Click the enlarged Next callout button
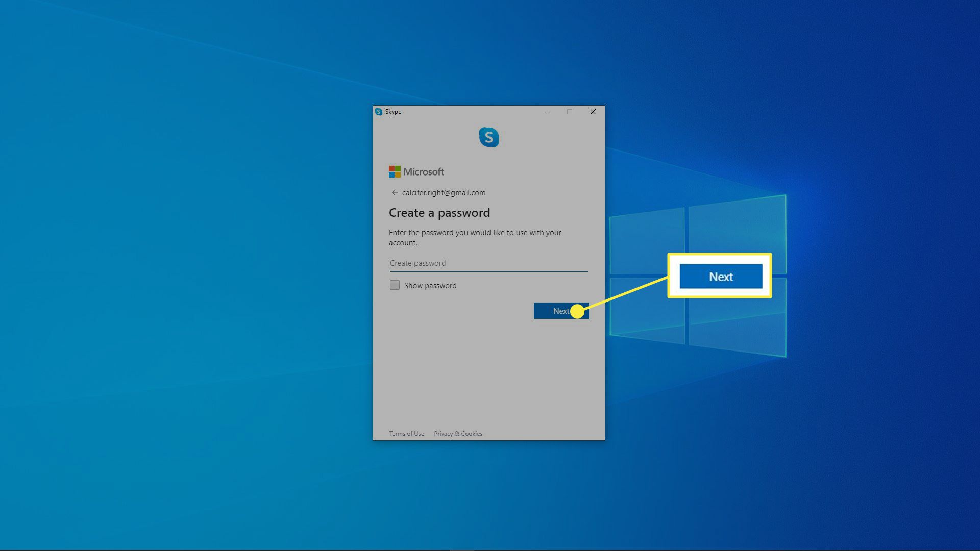The image size is (980, 551). coord(720,277)
